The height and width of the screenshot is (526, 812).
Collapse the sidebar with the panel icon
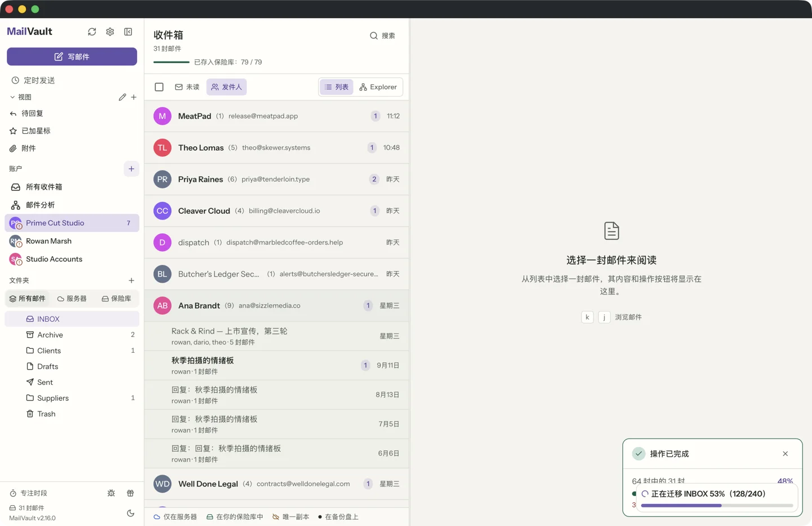128,32
